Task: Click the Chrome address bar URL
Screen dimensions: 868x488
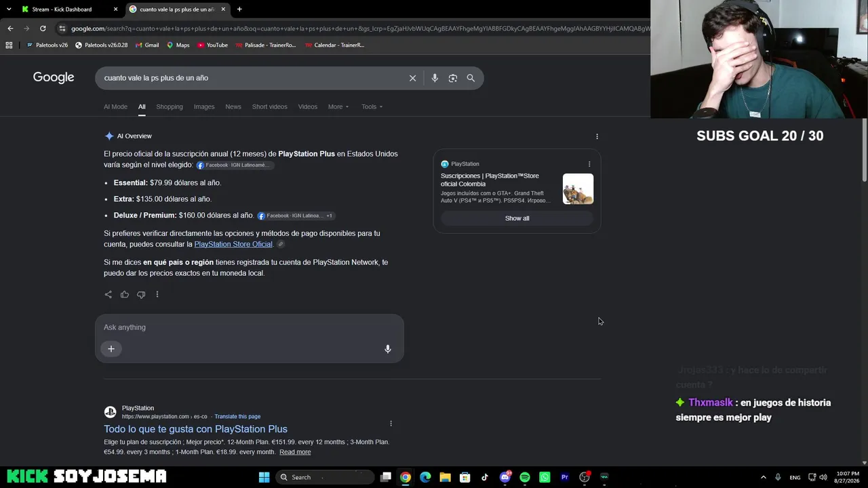Action: pyautogui.click(x=359, y=28)
